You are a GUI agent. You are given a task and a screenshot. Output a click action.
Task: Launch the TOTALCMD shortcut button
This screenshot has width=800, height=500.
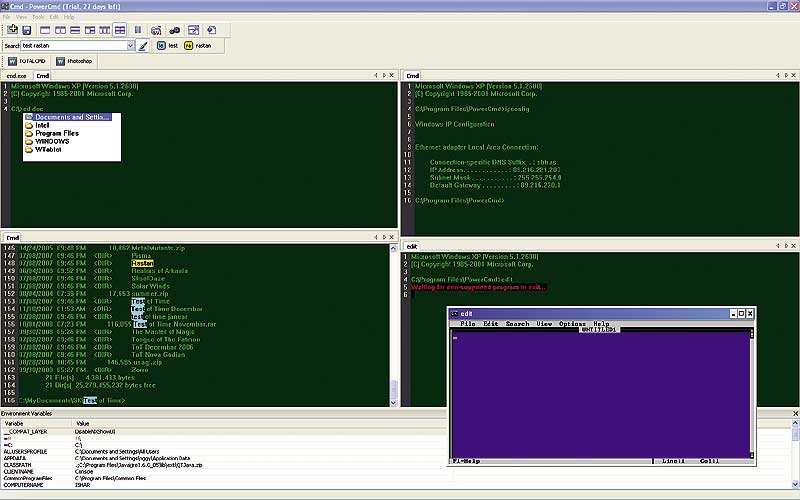27,61
